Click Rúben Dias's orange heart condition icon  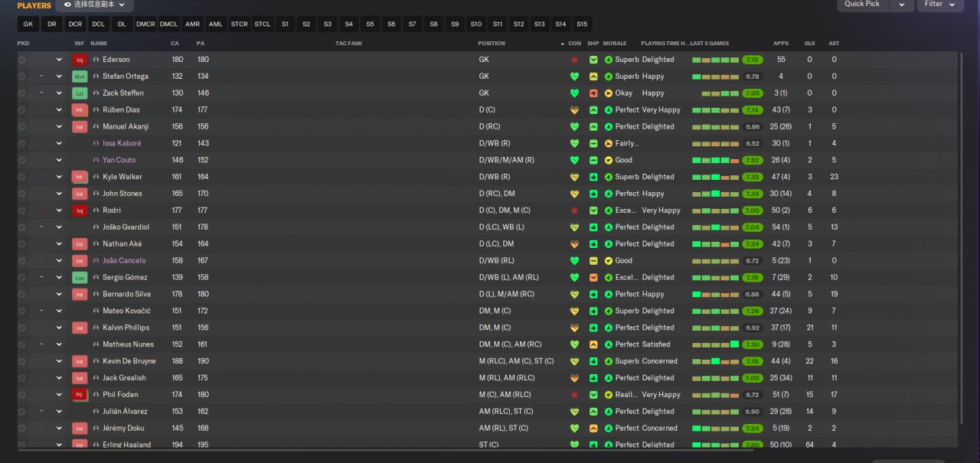pos(574,110)
